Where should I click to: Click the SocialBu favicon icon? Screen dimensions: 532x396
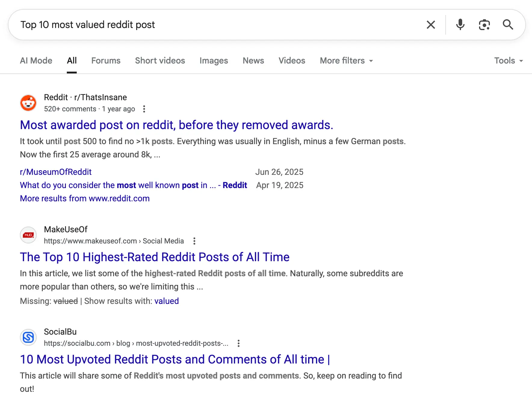pos(28,337)
